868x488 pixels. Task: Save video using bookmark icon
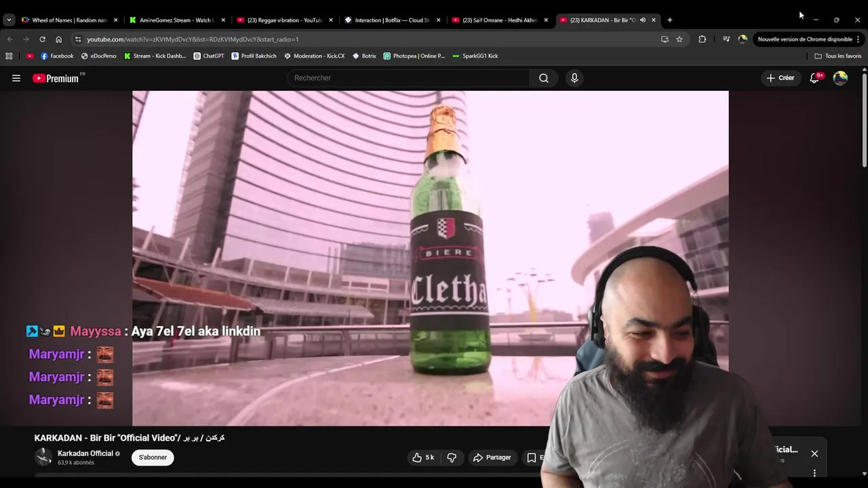(x=532, y=457)
